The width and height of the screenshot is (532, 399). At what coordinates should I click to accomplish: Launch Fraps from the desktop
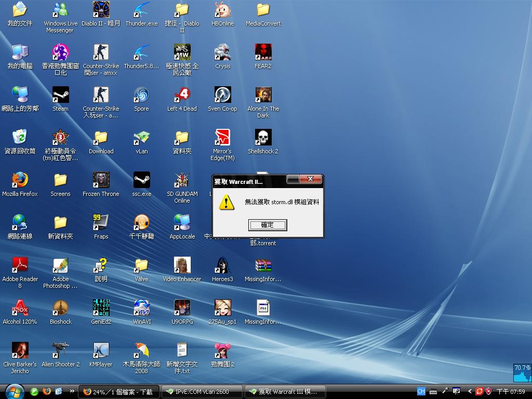coord(101,223)
